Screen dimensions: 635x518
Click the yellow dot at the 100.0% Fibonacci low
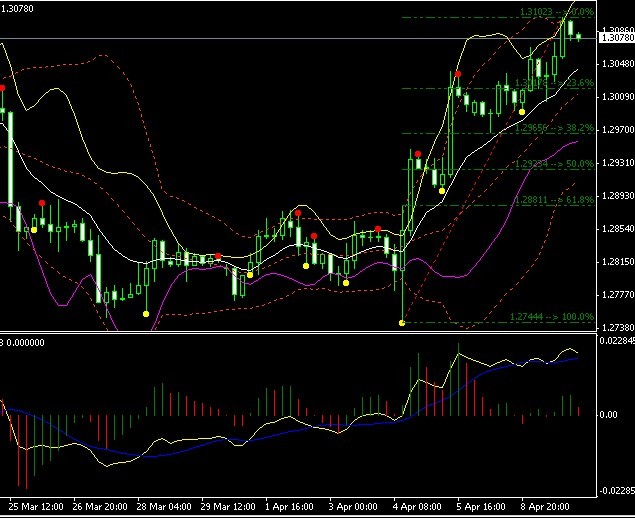pos(402,323)
